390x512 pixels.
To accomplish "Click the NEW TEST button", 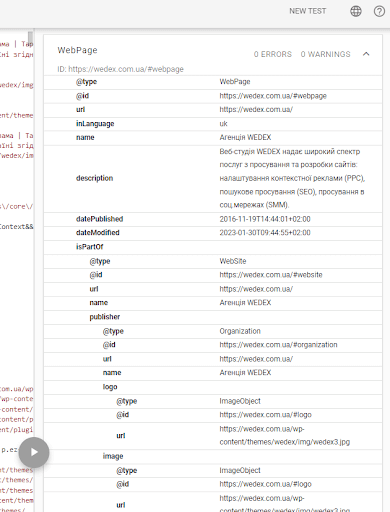I will [307, 11].
